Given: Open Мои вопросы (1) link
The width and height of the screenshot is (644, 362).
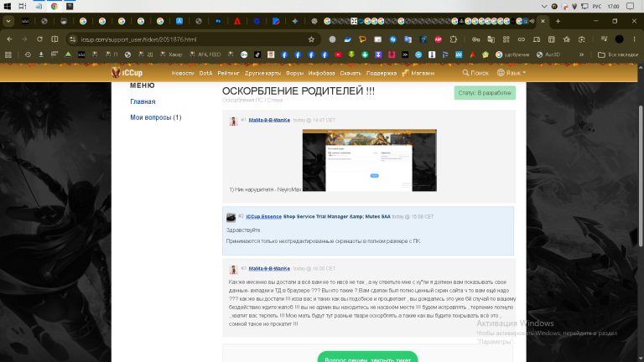Looking at the screenshot, I should click(156, 117).
